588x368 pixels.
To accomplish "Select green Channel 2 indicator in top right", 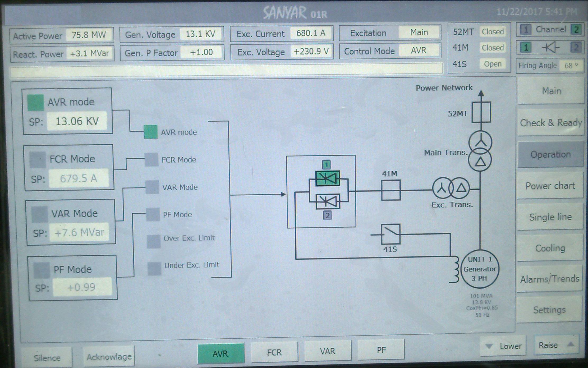I will (576, 30).
